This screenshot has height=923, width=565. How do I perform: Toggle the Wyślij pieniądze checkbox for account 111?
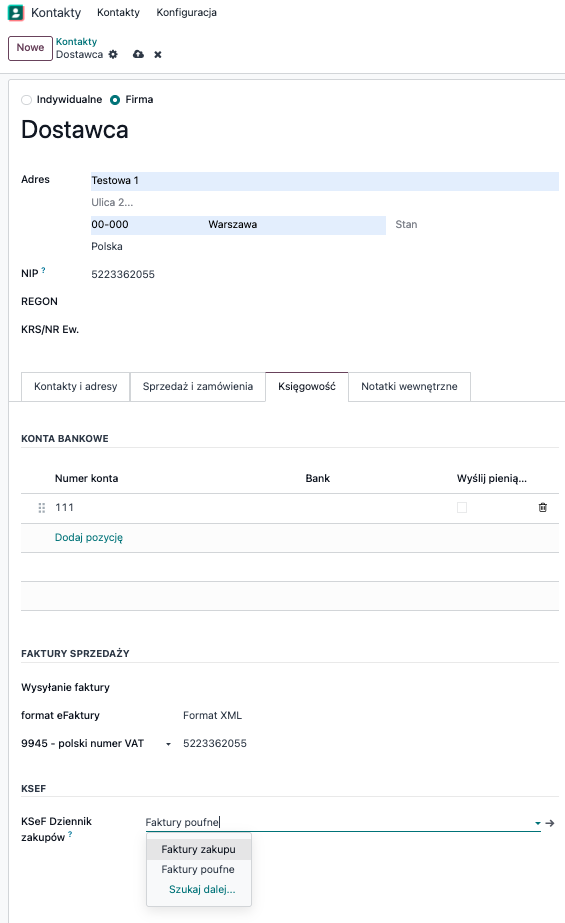(462, 507)
